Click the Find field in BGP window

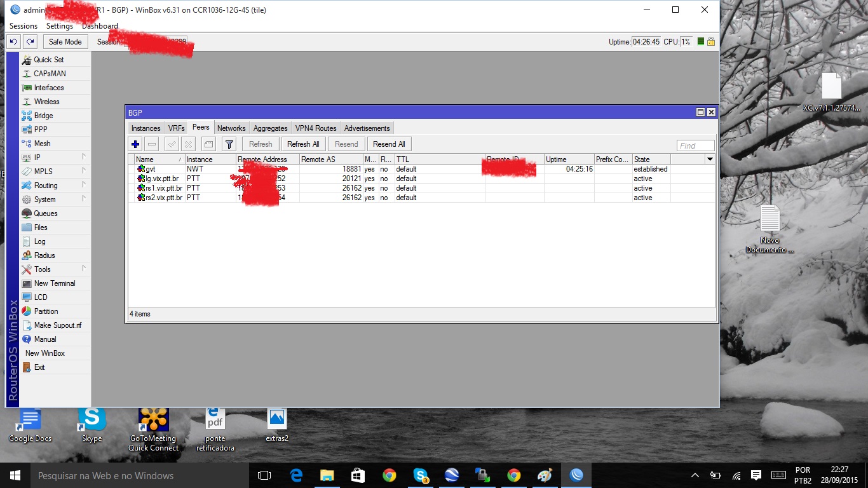[x=695, y=146]
